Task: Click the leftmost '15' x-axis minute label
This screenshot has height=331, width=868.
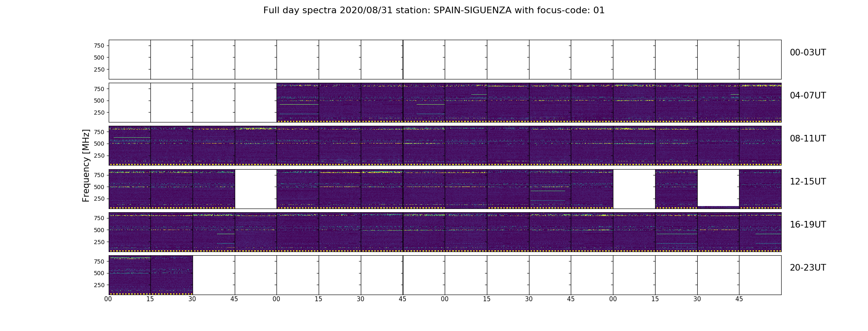Action: coord(150,299)
